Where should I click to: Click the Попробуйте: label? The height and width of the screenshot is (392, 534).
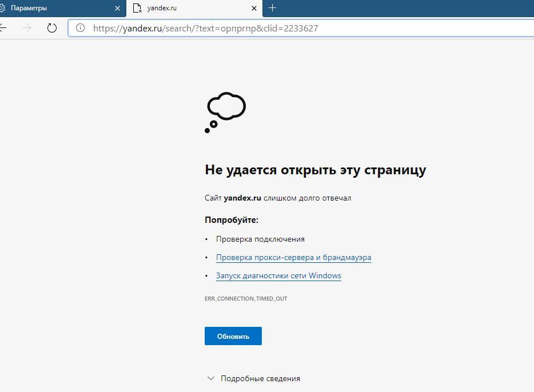coord(232,220)
